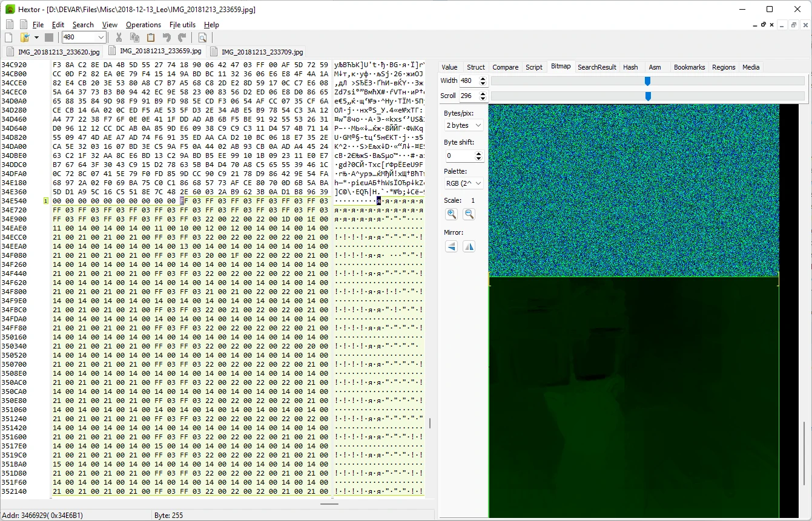
Task: Click the Paste clipboard toolbar icon
Action: pyautogui.click(x=151, y=38)
